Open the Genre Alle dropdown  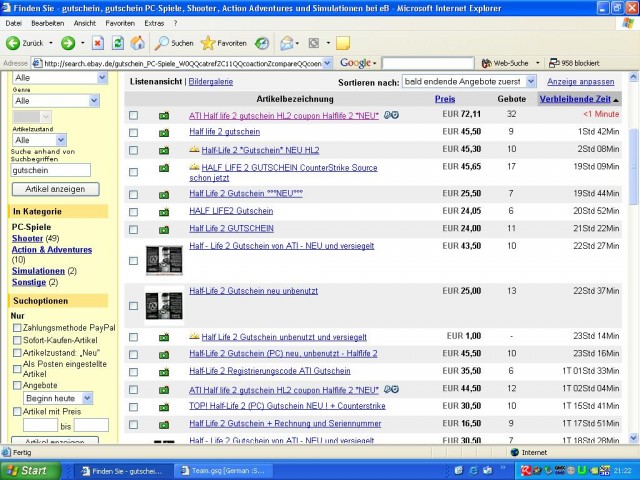point(56,100)
